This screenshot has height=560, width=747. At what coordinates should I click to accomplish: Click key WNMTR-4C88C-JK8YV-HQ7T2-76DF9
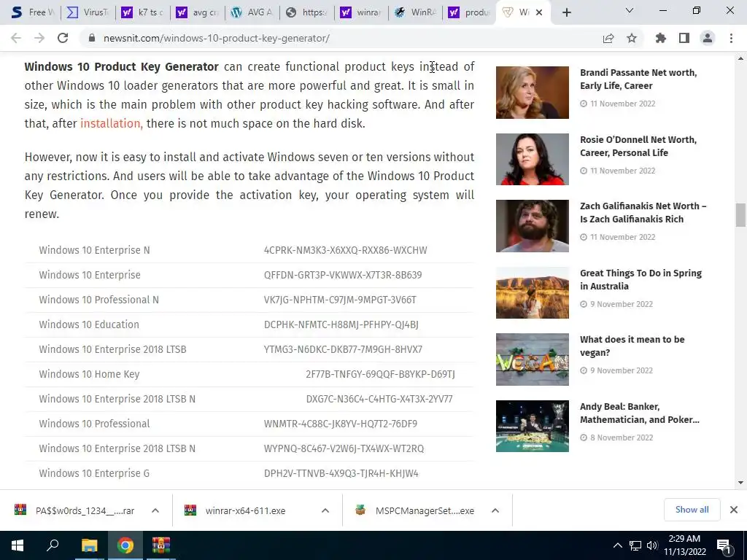click(x=341, y=424)
